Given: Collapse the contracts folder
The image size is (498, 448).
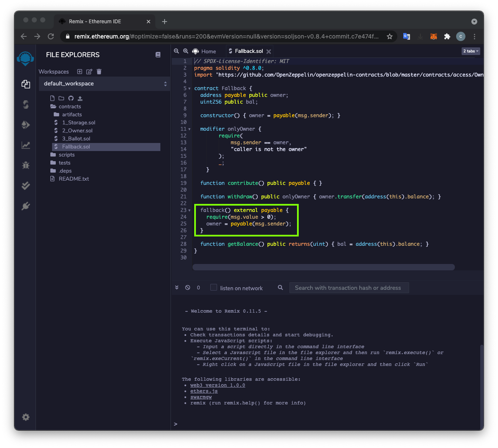Looking at the screenshot, I should coord(69,107).
